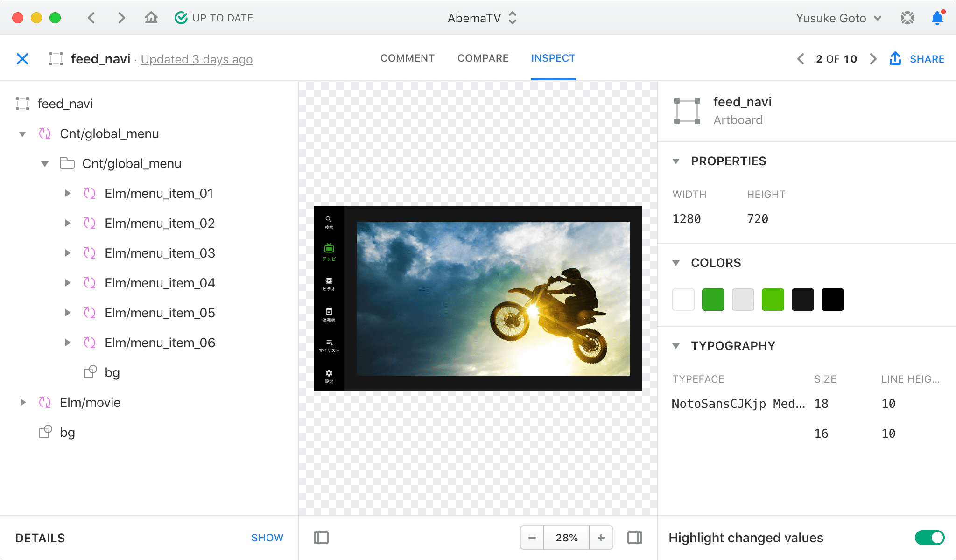Disable Highlight changed values switch
Image resolution: width=956 pixels, height=560 pixels.
[929, 538]
